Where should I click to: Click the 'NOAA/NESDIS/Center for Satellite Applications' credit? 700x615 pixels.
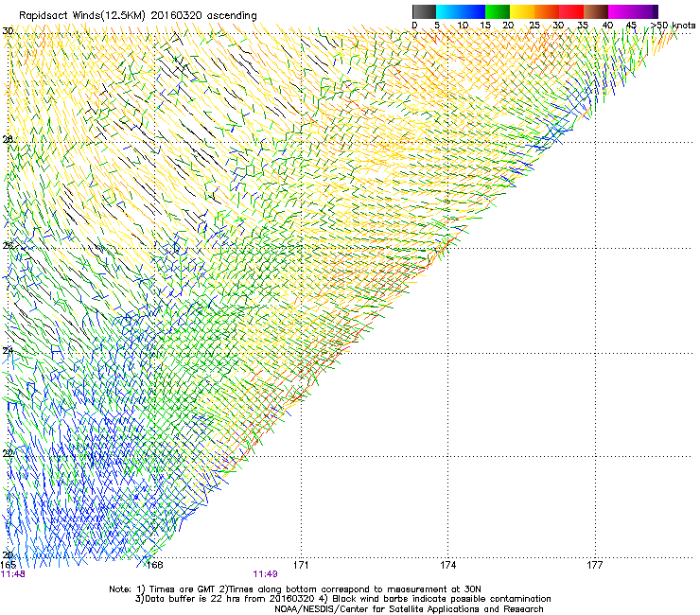tap(376, 609)
